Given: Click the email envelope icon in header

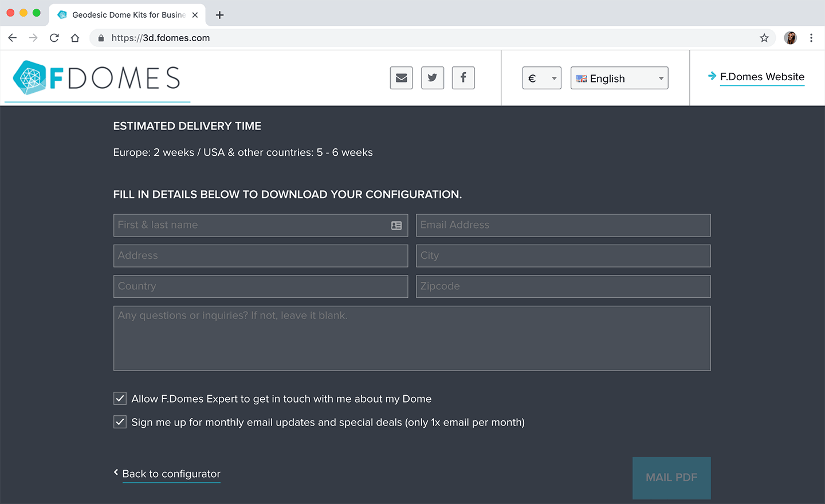Looking at the screenshot, I should 401,78.
